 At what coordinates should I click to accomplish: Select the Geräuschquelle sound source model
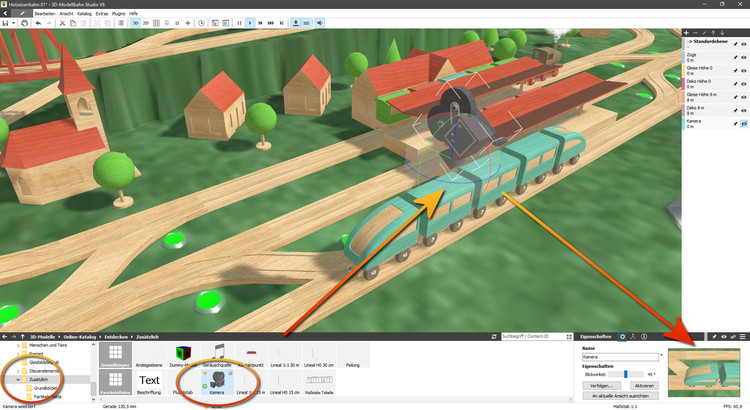tap(217, 355)
